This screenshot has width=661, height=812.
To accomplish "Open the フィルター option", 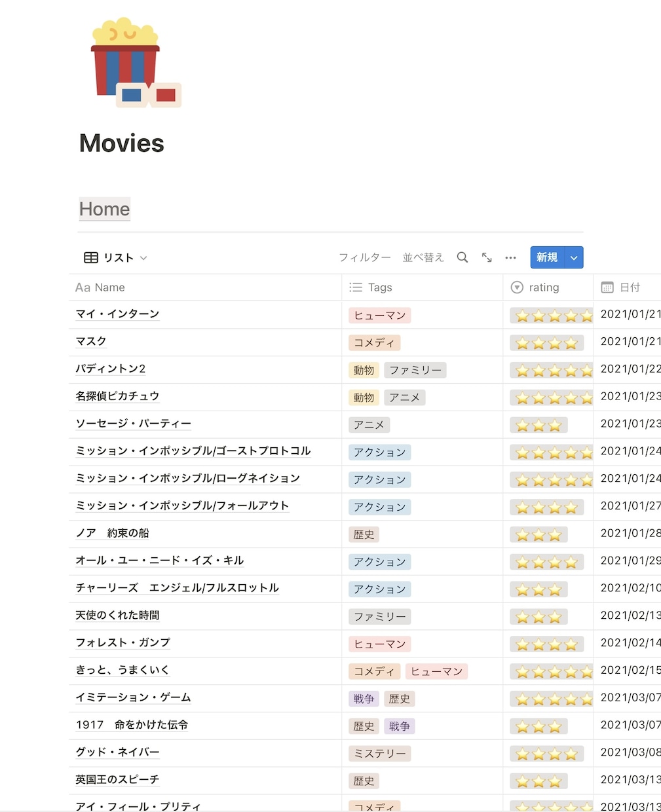I will coord(365,257).
